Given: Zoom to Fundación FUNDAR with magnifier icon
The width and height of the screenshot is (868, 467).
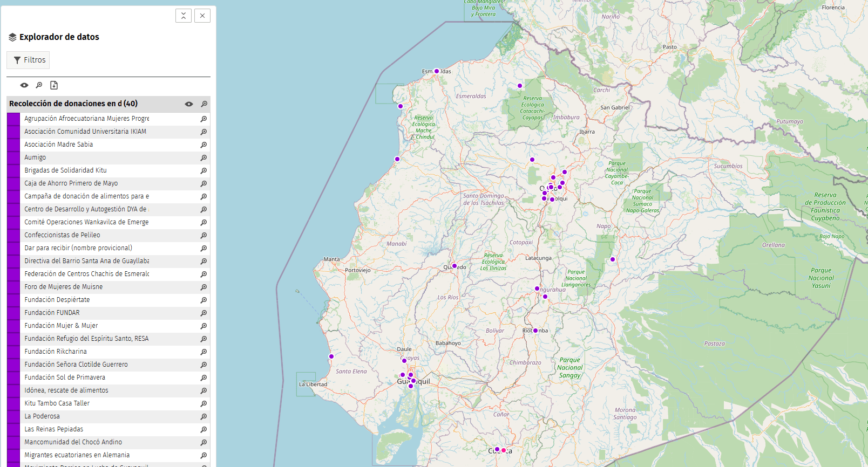Looking at the screenshot, I should [204, 313].
